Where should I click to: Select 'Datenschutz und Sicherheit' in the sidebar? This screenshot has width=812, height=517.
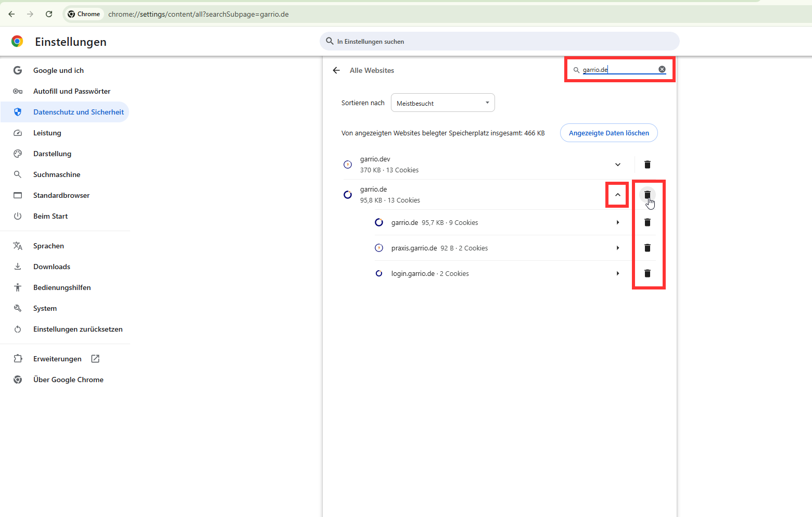tap(65, 112)
